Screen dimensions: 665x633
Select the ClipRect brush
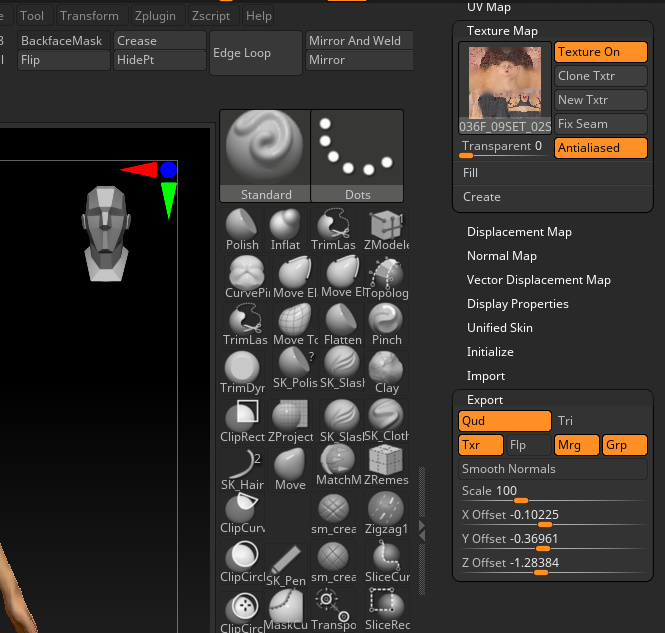(242, 420)
